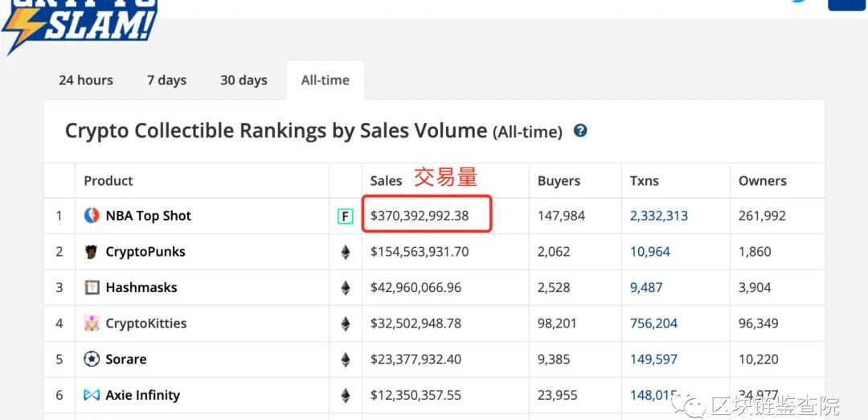Click the Ethereum icon in Hashmasks row
Image resolution: width=868 pixels, height=420 pixels.
(346, 288)
